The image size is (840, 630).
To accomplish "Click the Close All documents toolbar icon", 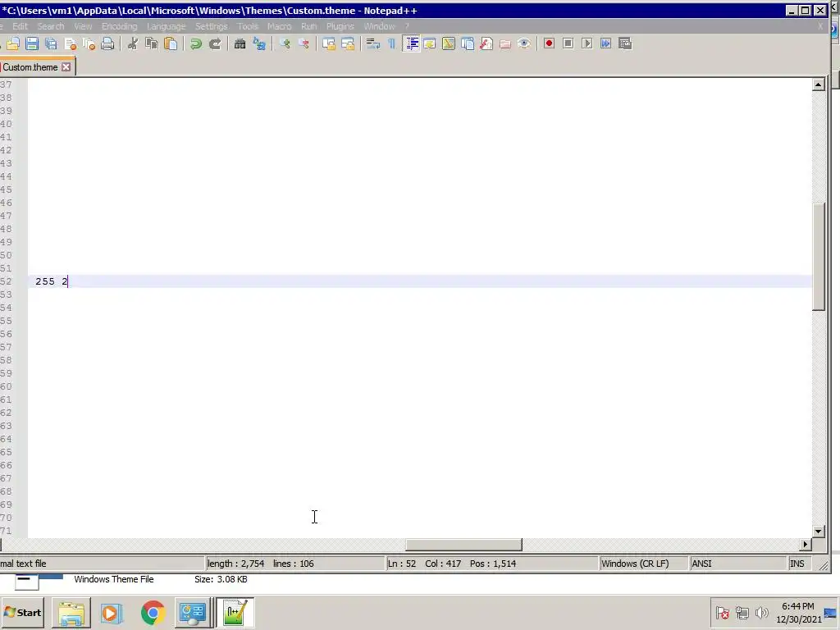I will pos(89,44).
